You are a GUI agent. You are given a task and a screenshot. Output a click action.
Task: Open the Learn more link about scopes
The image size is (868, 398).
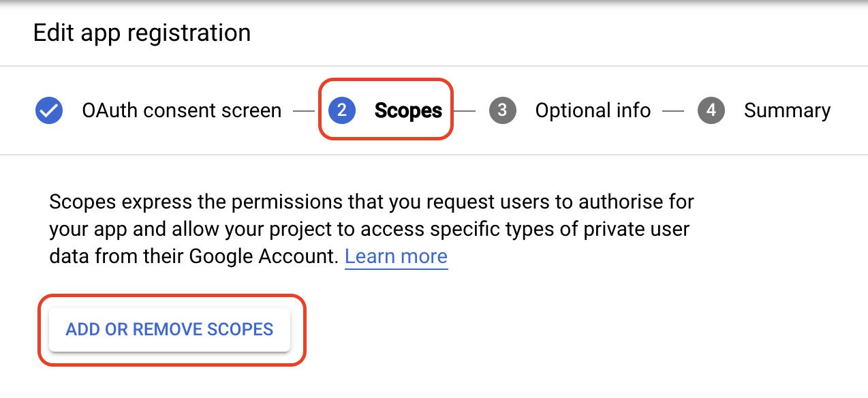point(397,256)
